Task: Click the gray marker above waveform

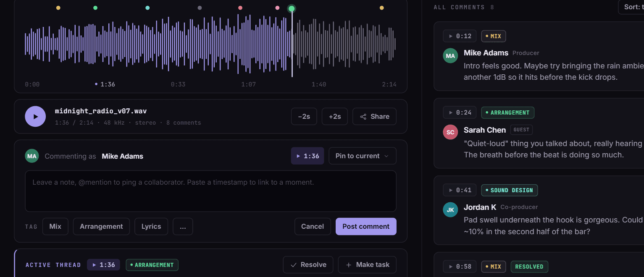Action: click(200, 8)
